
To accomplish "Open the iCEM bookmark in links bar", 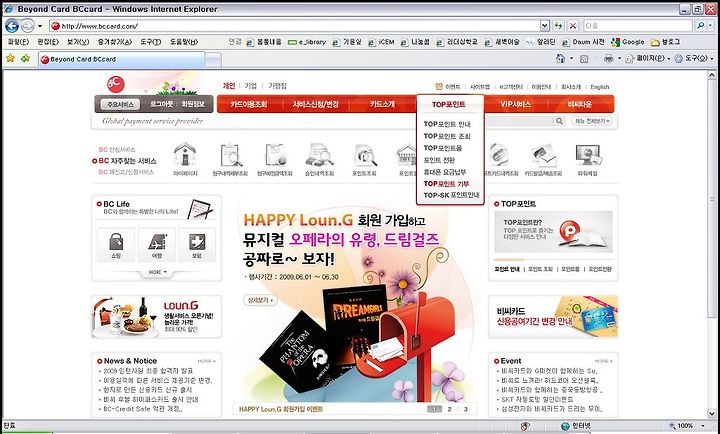I will pyautogui.click(x=381, y=42).
